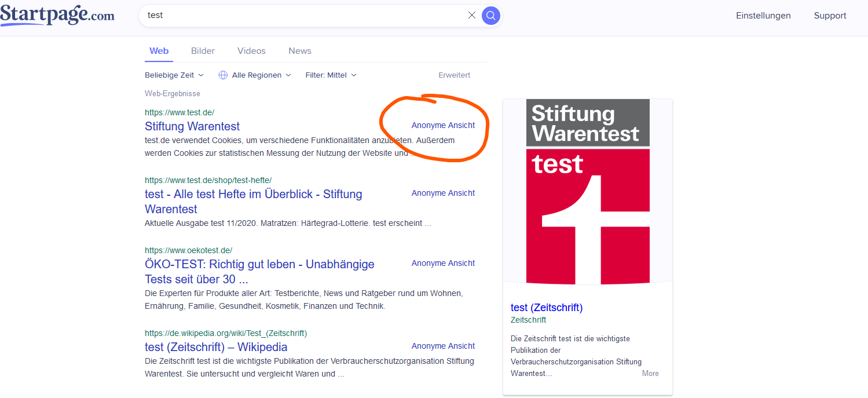The height and width of the screenshot is (398, 868).
Task: Open the Stiftung Warentest result title
Action: click(192, 126)
